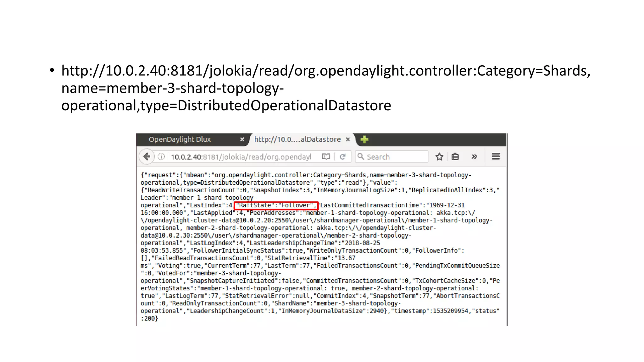Click the browser back arrow button
644x362 pixels.
point(147,156)
